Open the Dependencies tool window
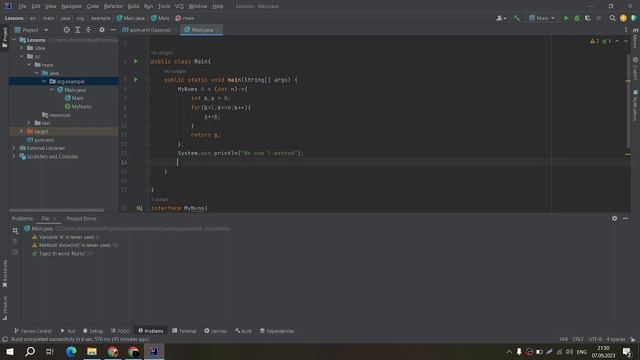 [277, 331]
